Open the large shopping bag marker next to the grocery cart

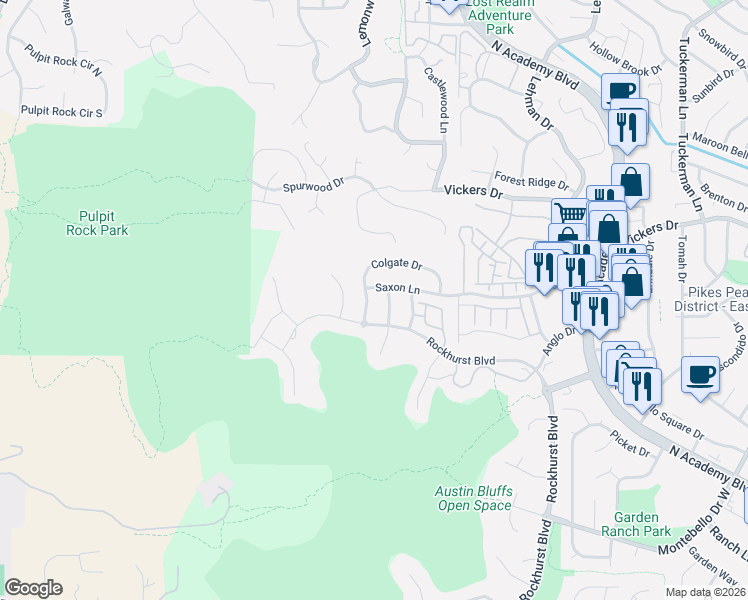[608, 229]
